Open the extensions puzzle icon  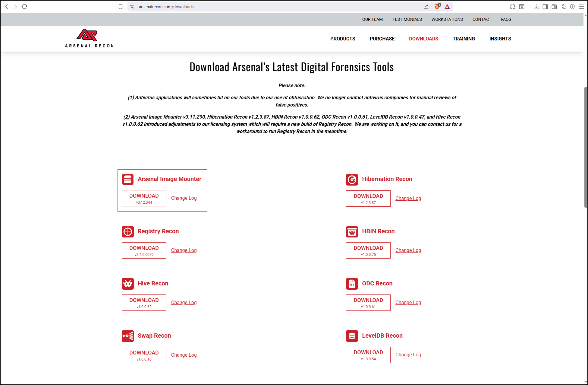(x=513, y=7)
